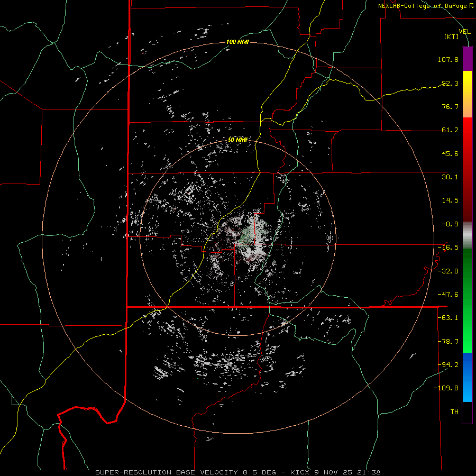The image size is (476, 476).
Task: Click the 76.7 legend value
Action: [450, 106]
